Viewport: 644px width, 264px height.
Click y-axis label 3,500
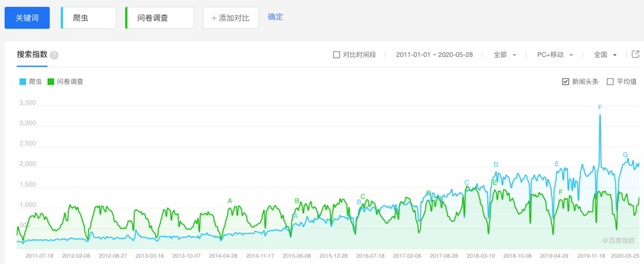point(27,103)
